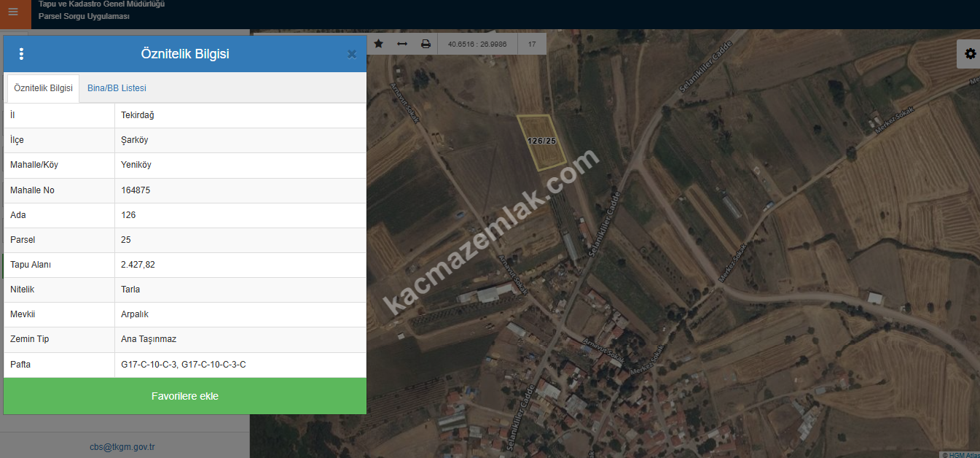980x458 pixels.
Task: Click the coordinates display 40.6516 : 26.9986
Action: point(477,44)
